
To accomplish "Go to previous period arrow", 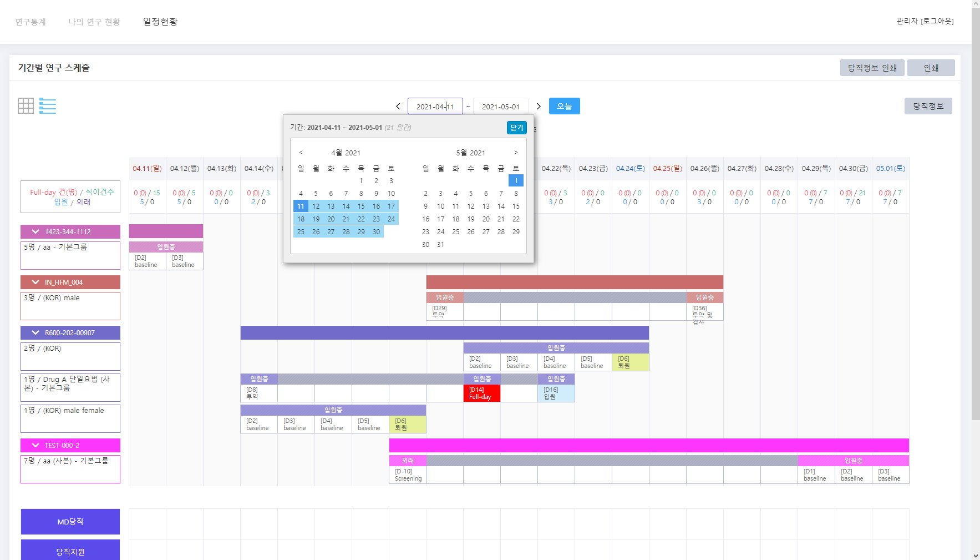I will (x=398, y=107).
